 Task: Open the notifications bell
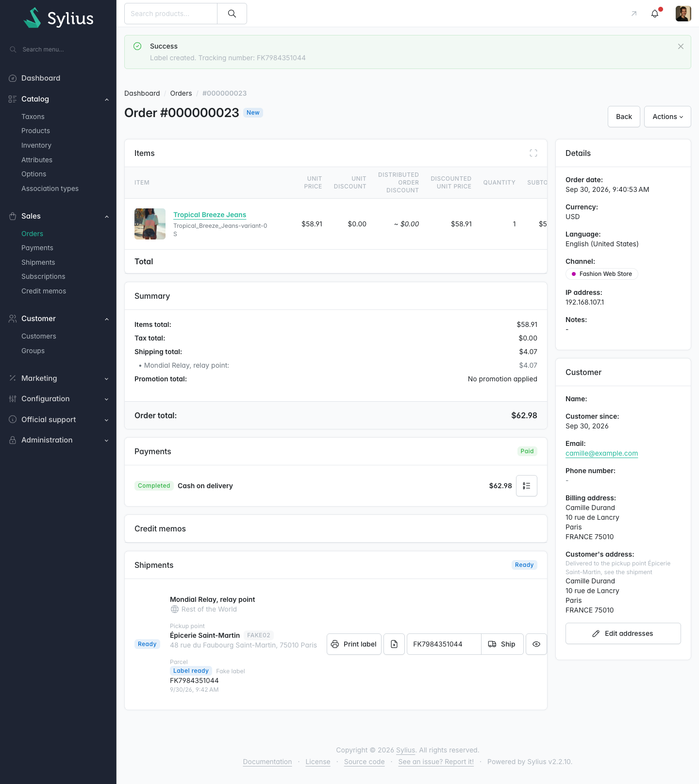point(655,14)
